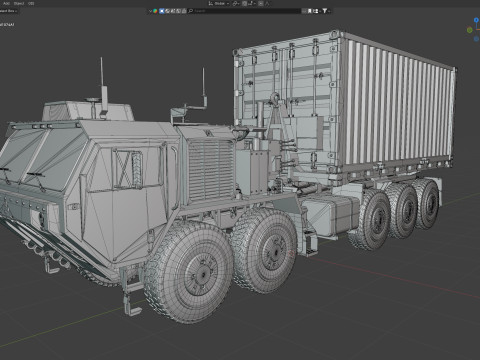Viewport: 480px width, 360px height.
Task: Expand chevron left of the colored circle icon
Action: pos(150,11)
